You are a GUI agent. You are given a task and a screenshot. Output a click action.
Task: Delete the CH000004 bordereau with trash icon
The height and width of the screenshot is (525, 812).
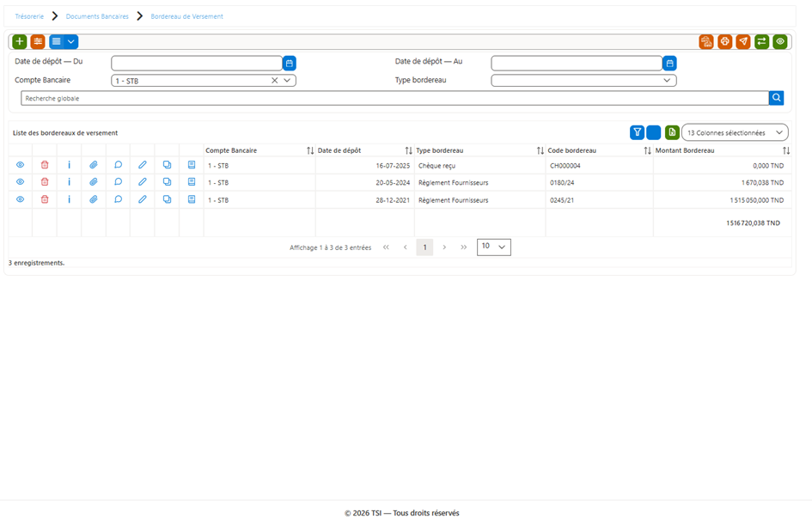[45, 165]
